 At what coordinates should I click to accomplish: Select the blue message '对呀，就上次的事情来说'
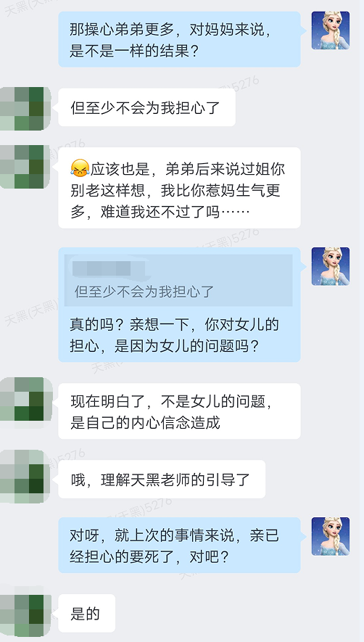click(179, 545)
